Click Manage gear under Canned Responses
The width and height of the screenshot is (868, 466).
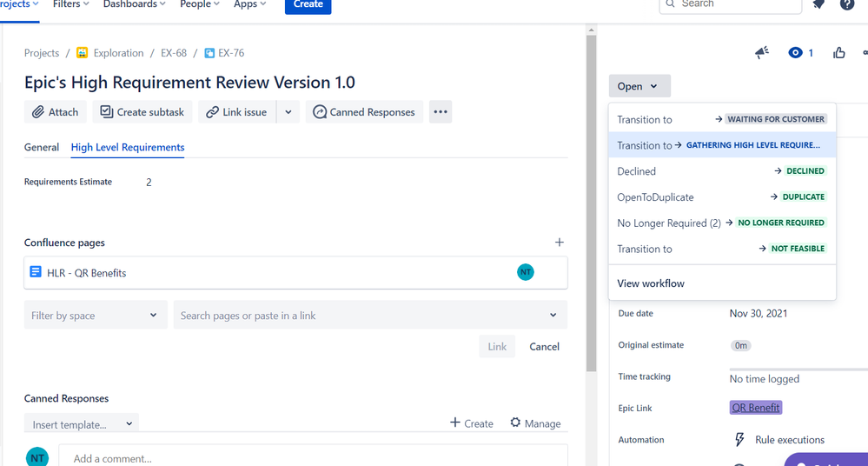[535, 423]
